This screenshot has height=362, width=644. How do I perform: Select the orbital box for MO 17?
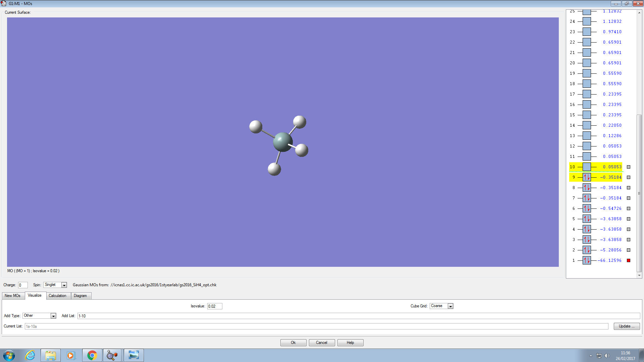(587, 94)
